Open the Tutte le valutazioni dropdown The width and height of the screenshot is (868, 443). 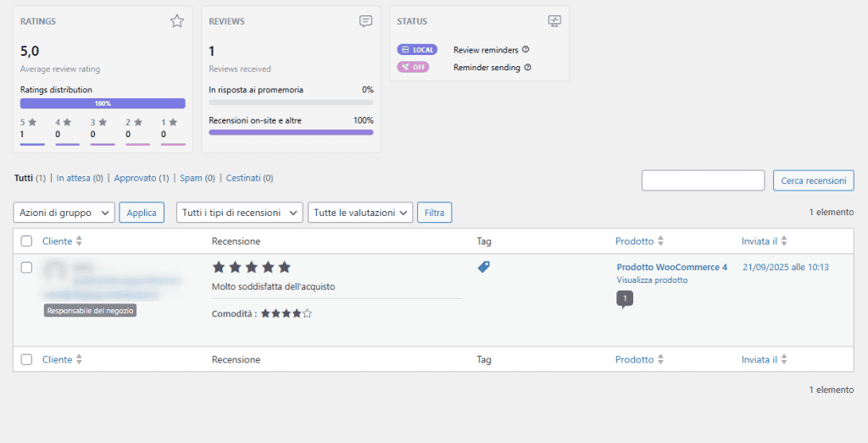pos(360,213)
